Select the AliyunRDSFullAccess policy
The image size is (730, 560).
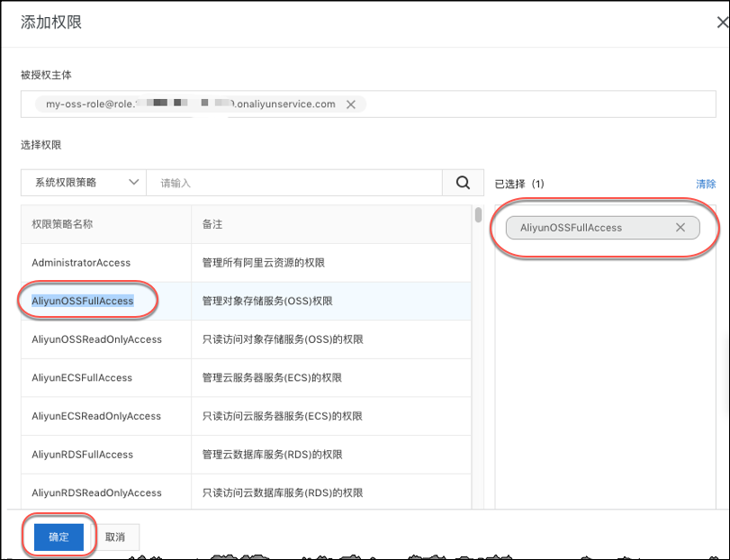tap(82, 455)
